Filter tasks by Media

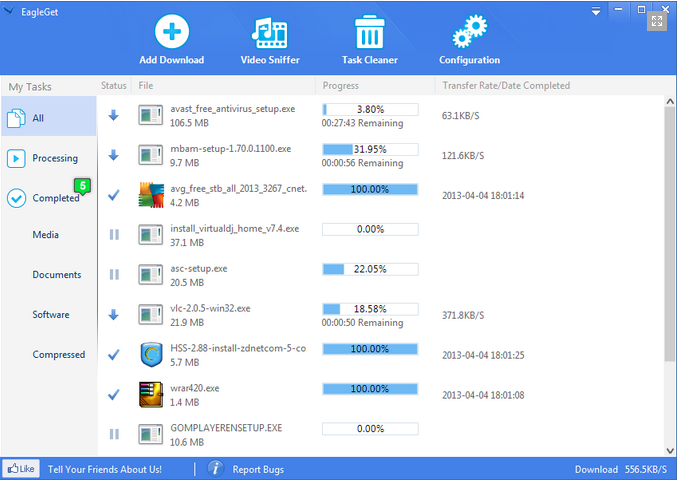(x=45, y=235)
